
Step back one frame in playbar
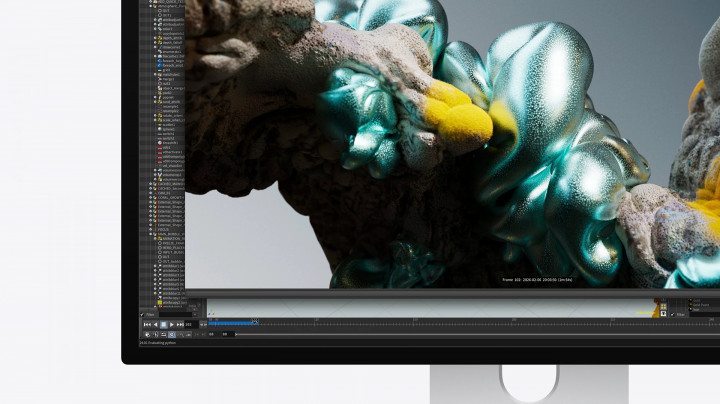coord(155,325)
